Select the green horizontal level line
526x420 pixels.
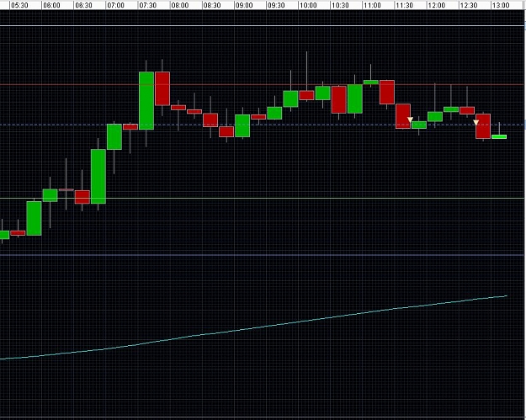[x=263, y=199]
